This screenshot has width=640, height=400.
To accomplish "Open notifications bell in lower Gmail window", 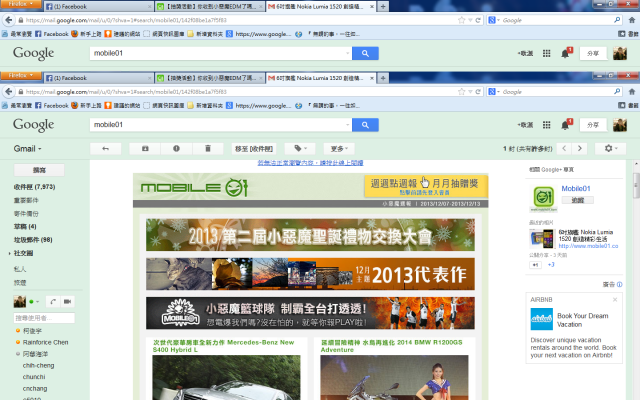I will tap(565, 125).
